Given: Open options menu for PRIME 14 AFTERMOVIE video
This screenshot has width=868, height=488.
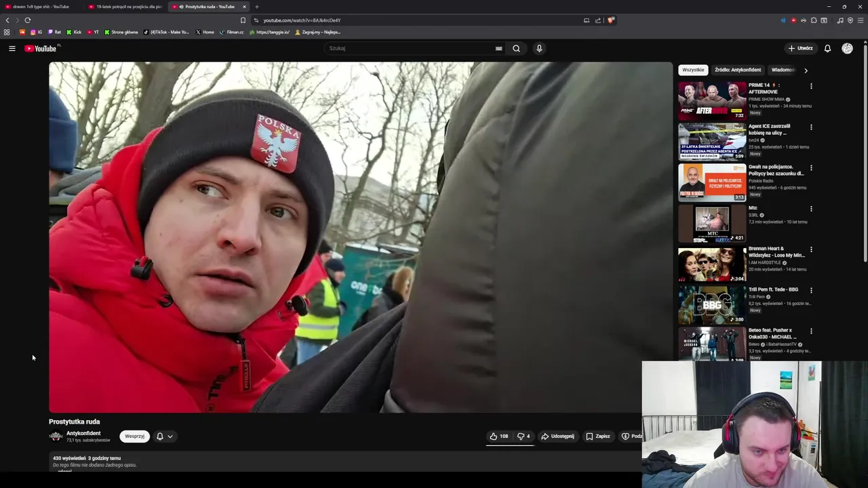Looking at the screenshot, I should pos(811,86).
